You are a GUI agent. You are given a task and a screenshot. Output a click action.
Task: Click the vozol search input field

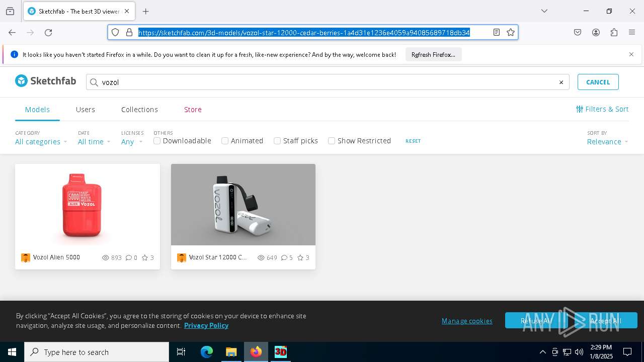click(328, 82)
